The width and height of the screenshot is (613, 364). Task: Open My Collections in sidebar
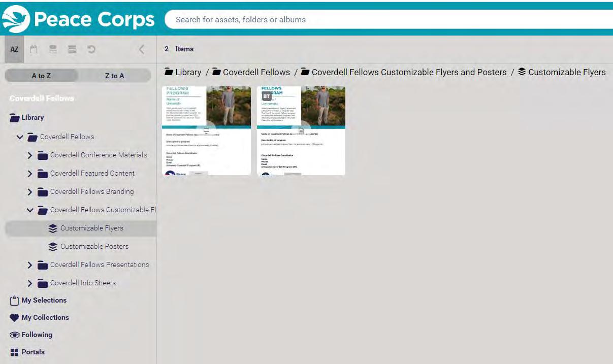tap(45, 318)
